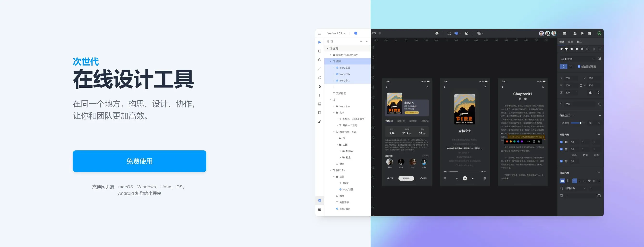Choose the Ellipse tool
The image size is (644, 247).
click(x=320, y=60)
